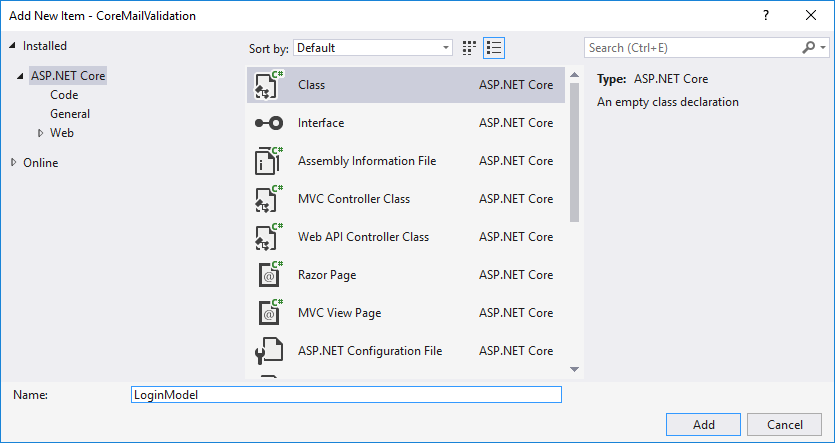Viewport: 835px width, 443px height.
Task: Choose the Assembly Information File icon
Action: pyautogui.click(x=267, y=162)
